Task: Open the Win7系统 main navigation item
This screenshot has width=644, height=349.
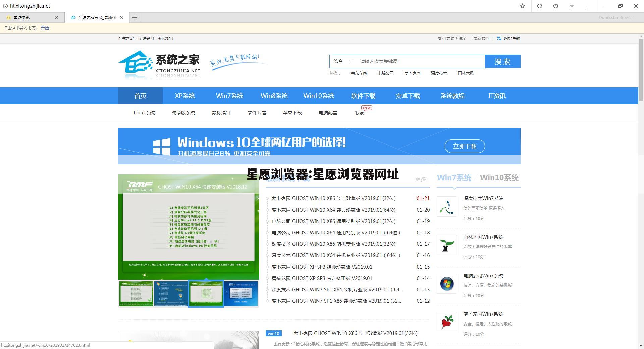Action: pyautogui.click(x=229, y=96)
